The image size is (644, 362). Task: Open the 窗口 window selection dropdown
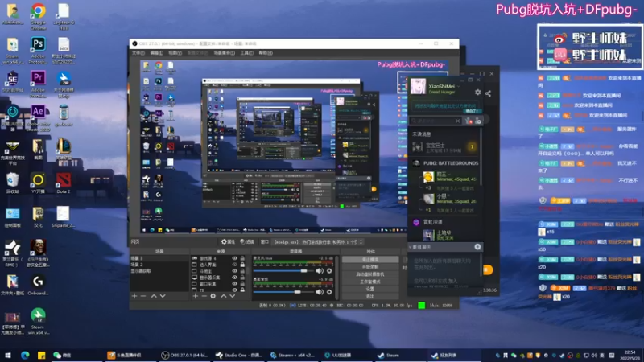pyautogui.click(x=318, y=242)
